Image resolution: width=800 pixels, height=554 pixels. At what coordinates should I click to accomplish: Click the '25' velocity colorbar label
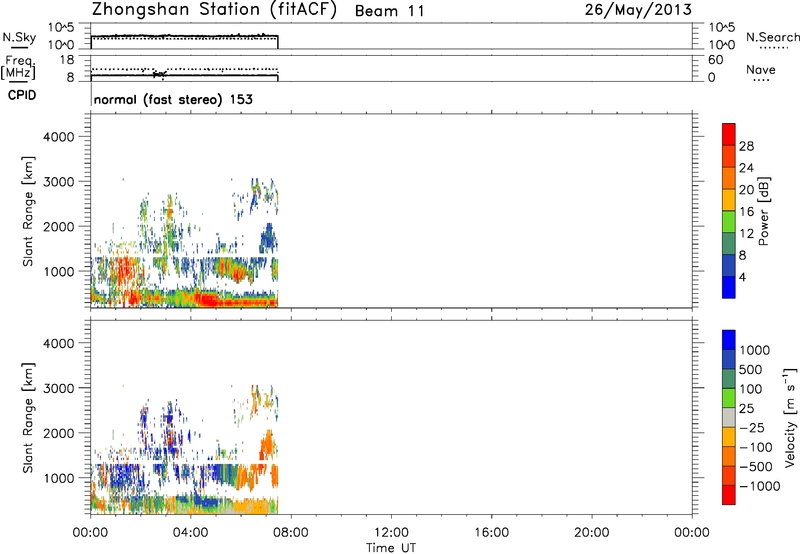click(746, 408)
